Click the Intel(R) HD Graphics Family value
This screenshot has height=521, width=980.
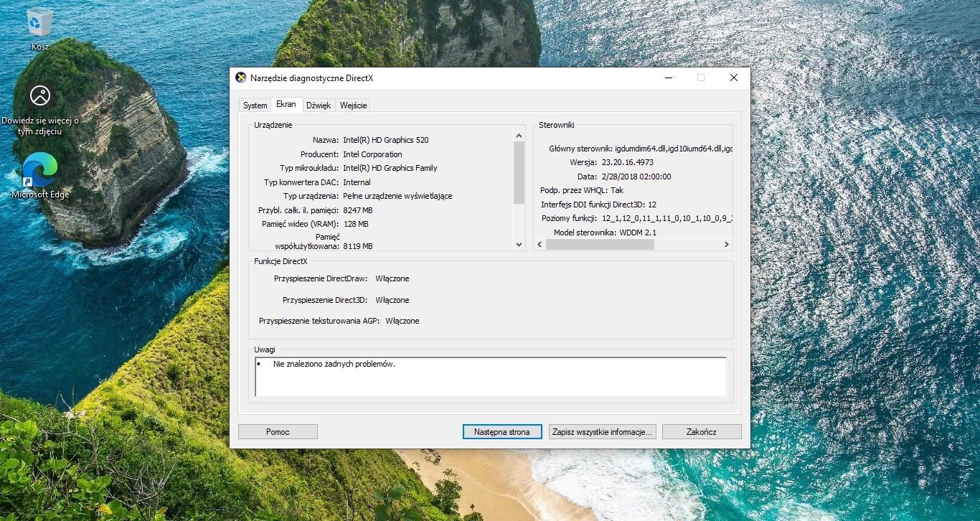[390, 168]
